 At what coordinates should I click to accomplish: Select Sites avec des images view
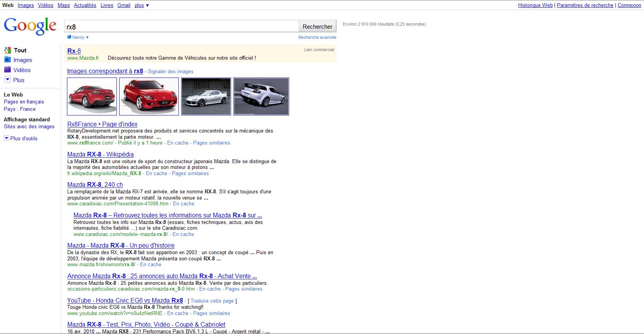pyautogui.click(x=29, y=127)
